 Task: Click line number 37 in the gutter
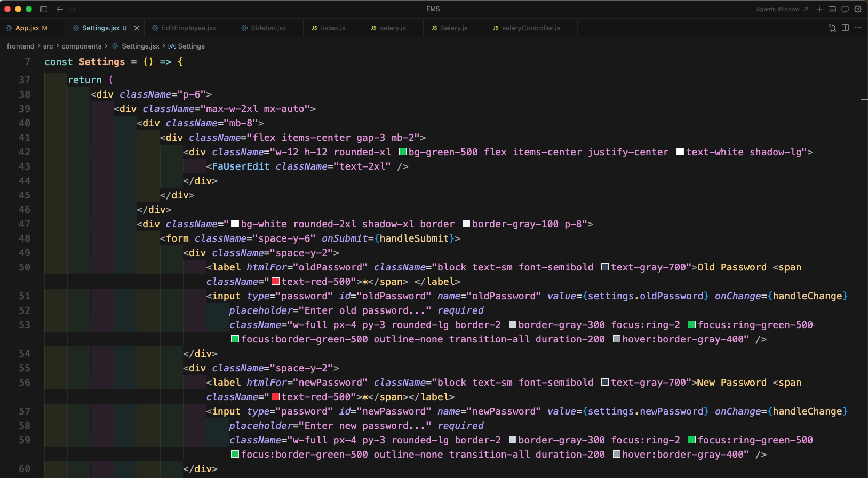click(x=25, y=80)
